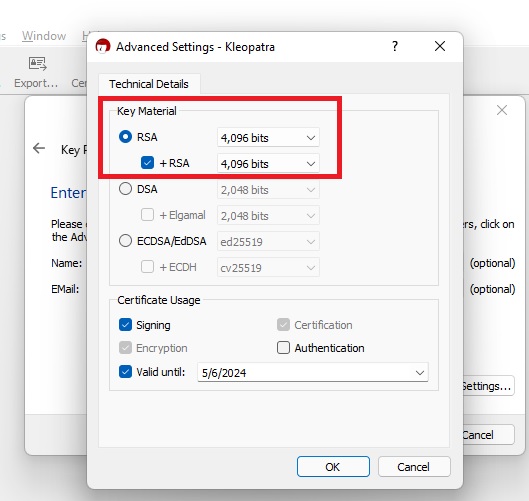The image size is (529, 501).
Task: Click the EMail: label in wizard
Action: tap(65, 289)
